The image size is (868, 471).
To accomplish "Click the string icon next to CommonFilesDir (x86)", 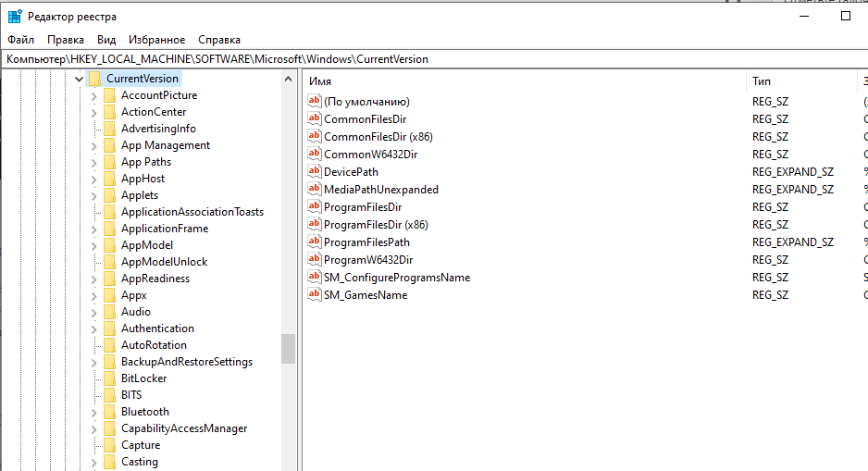I will [315, 136].
